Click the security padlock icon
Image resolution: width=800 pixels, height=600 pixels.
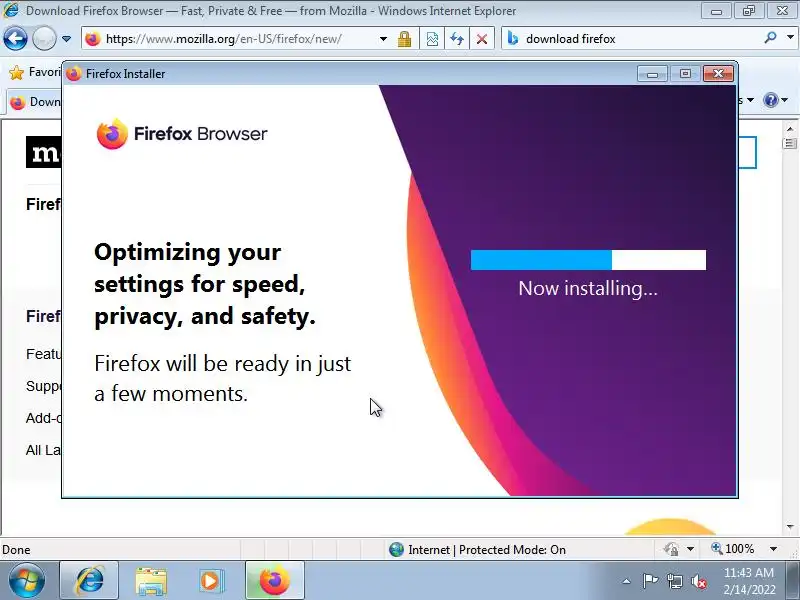405,39
